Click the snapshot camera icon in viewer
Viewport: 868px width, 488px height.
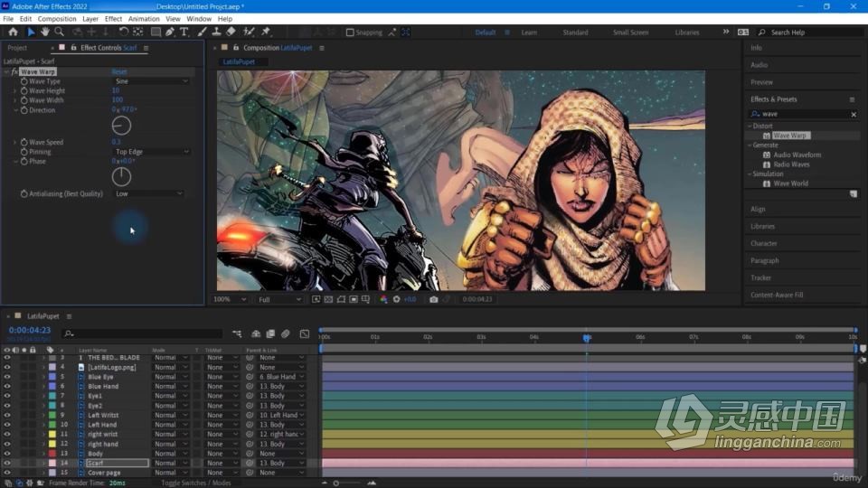pyautogui.click(x=433, y=299)
